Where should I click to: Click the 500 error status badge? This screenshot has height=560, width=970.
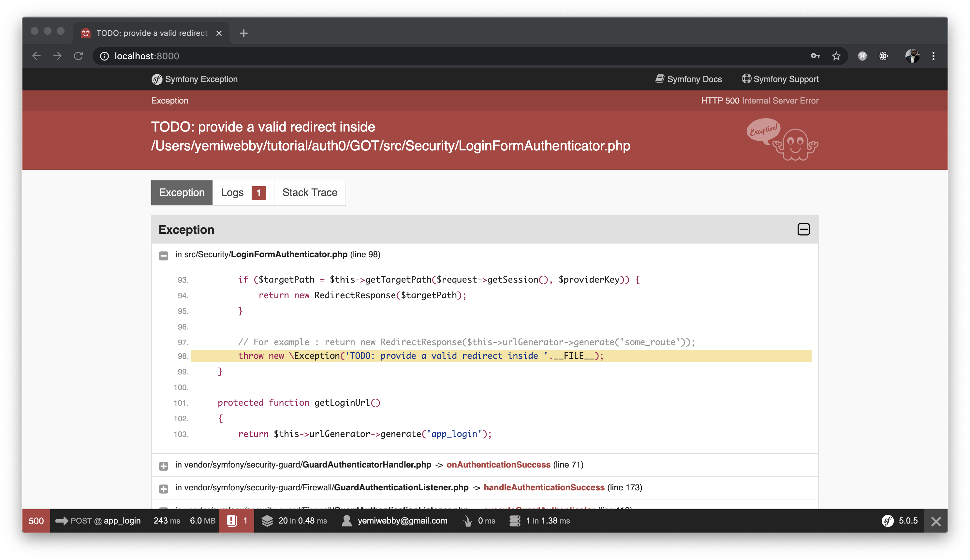pos(37,521)
